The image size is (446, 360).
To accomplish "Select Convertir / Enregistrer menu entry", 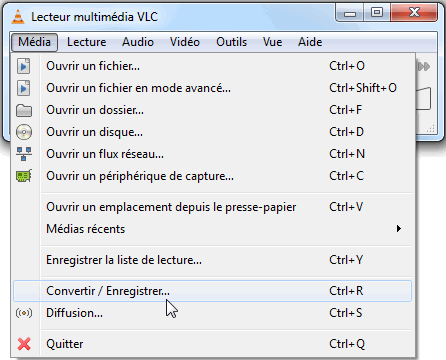I will (212, 291).
